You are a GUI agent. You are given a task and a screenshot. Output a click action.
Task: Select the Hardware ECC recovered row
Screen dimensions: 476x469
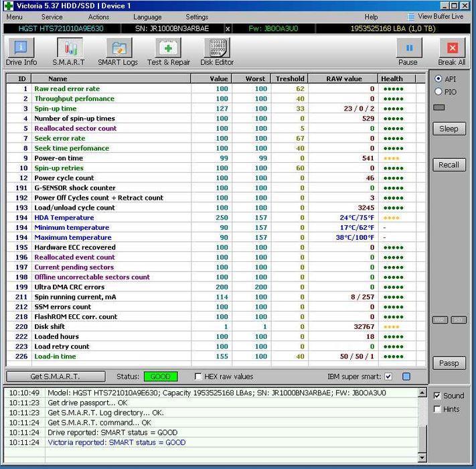[x=216, y=247]
